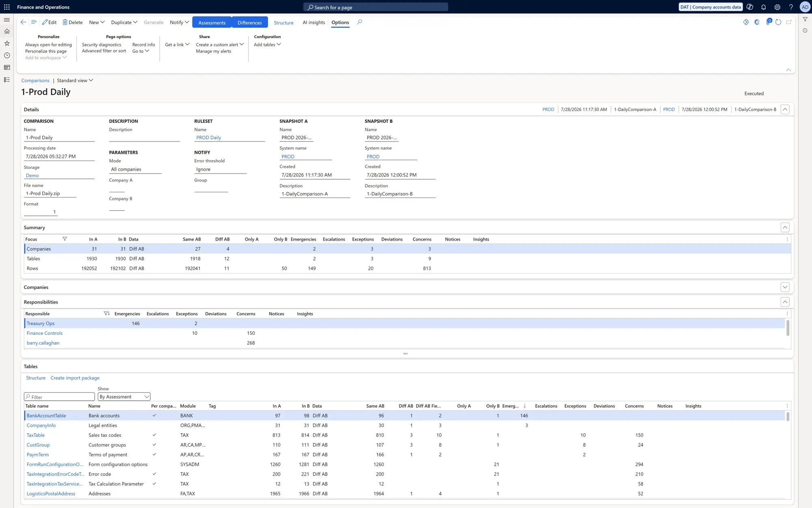Open PROD Daily ruleset link
812x508 pixels.
pos(209,137)
